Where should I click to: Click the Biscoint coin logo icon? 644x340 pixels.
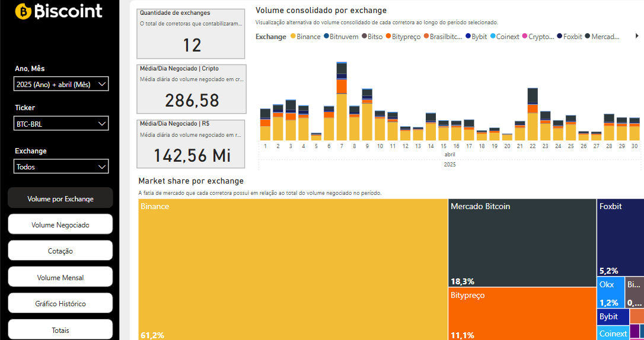tap(23, 11)
